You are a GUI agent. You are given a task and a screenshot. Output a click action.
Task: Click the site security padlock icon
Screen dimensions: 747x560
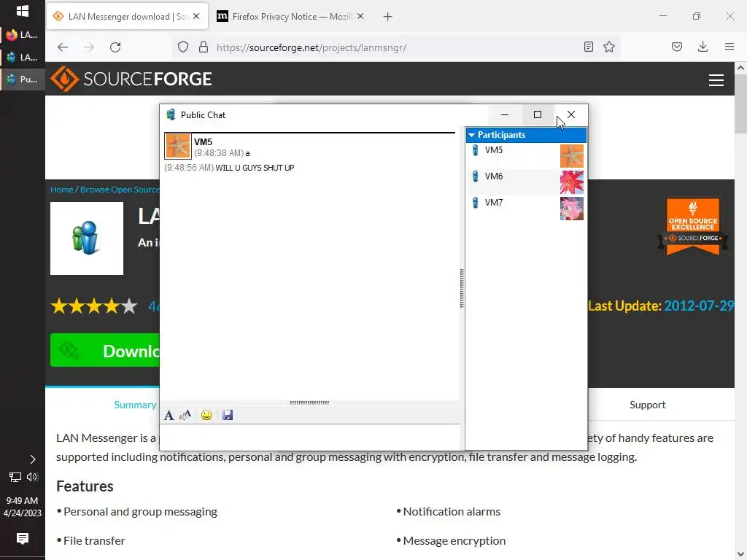click(x=204, y=47)
